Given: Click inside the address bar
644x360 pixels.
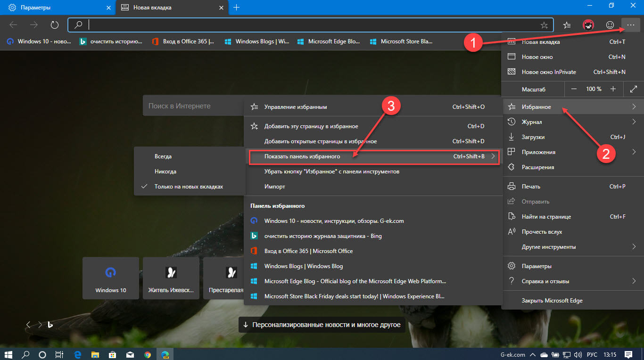Looking at the screenshot, I should point(311,25).
